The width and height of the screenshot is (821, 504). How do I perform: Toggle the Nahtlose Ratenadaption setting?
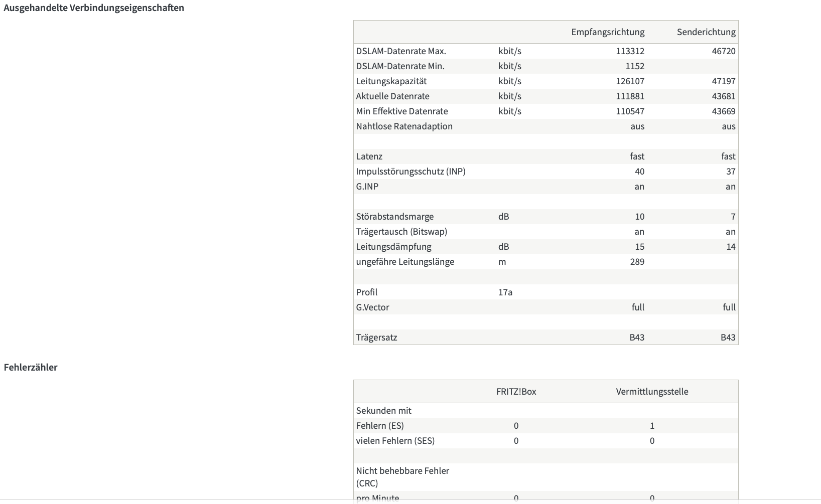[637, 126]
